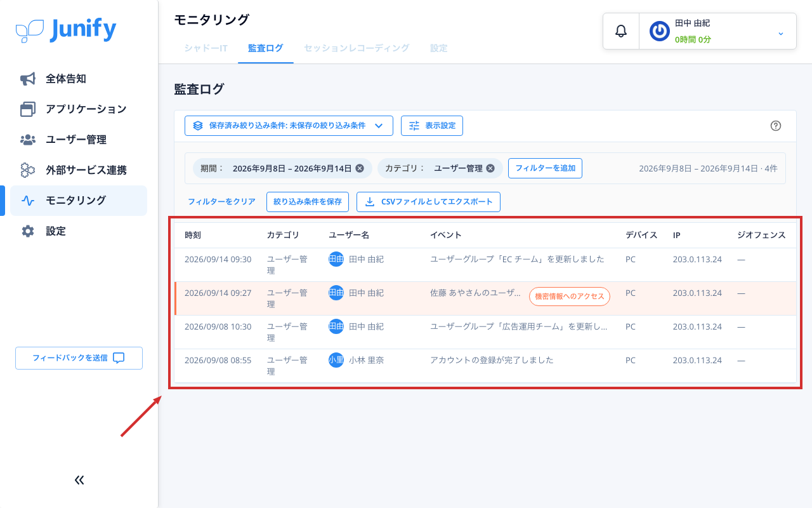Image resolution: width=812 pixels, height=508 pixels.
Task: Click フィードバックを送信 button
Action: pyautogui.click(x=79, y=358)
